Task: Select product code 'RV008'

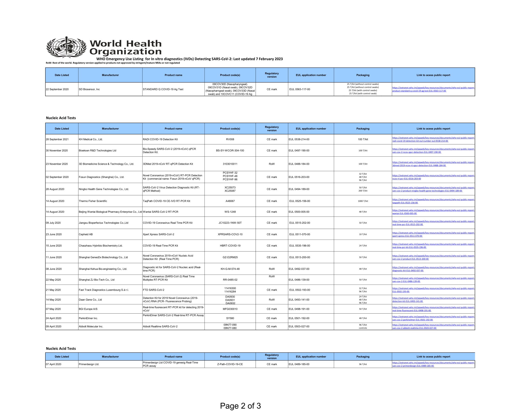Action: click(230, 139)
